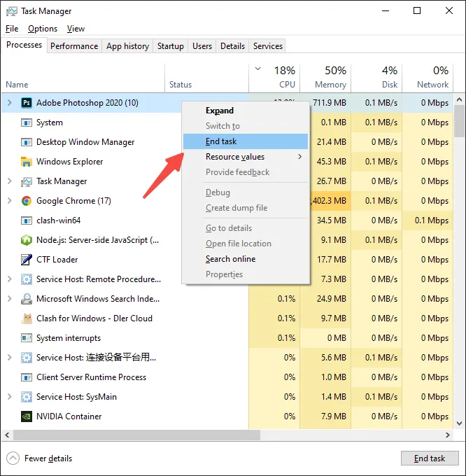Expand the Adobe Photoshop 2020 process group
This screenshot has width=466, height=476.
(9, 103)
